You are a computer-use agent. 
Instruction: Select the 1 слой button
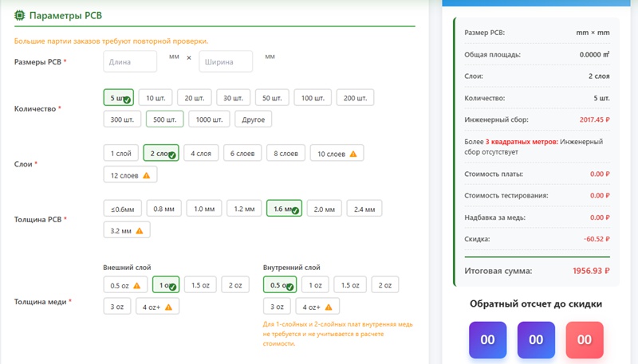pyautogui.click(x=120, y=153)
